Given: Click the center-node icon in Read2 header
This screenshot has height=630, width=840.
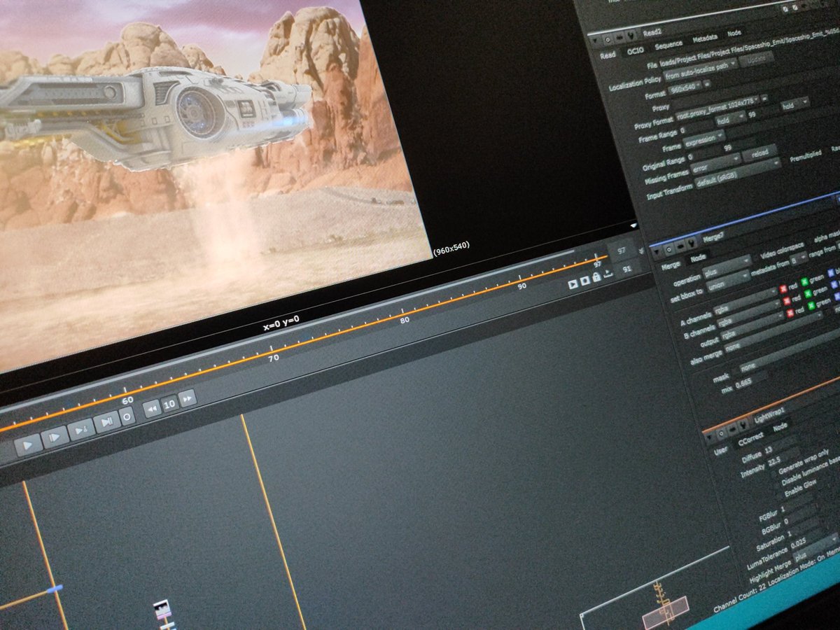Looking at the screenshot, I should [609, 38].
